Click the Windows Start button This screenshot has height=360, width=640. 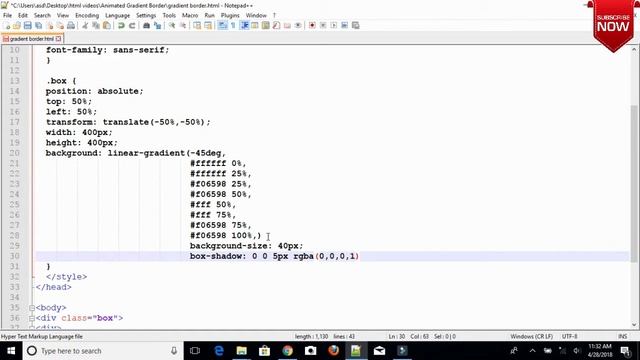click(x=11, y=351)
